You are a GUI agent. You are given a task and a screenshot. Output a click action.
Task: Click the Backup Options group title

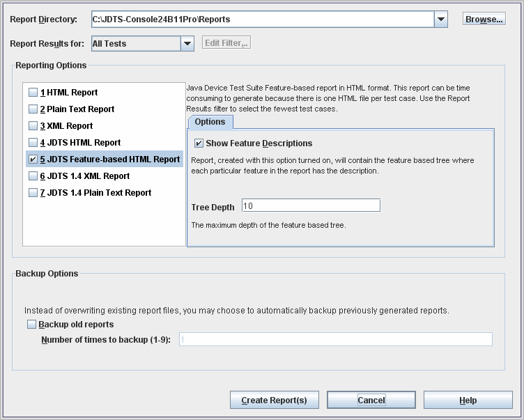(x=47, y=273)
